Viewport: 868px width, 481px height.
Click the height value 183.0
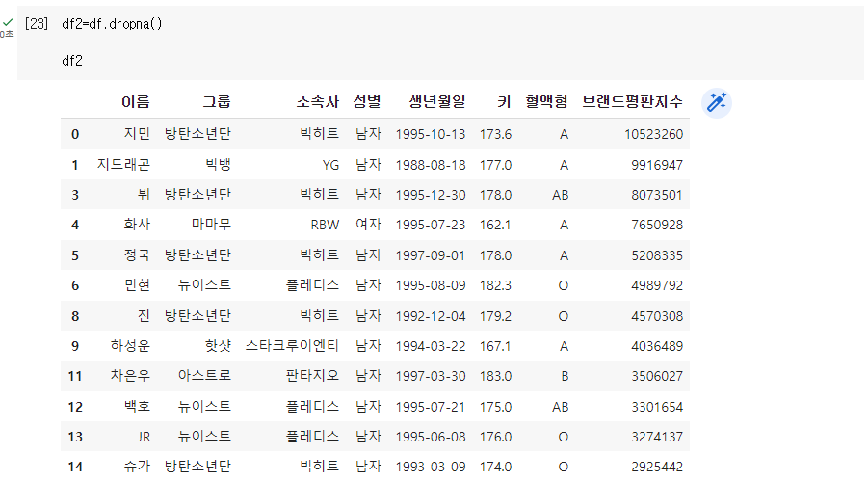coord(495,376)
